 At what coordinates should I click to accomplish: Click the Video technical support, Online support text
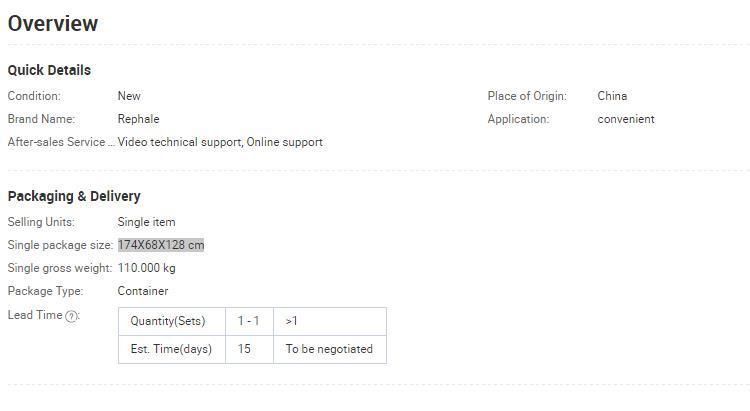pos(220,142)
